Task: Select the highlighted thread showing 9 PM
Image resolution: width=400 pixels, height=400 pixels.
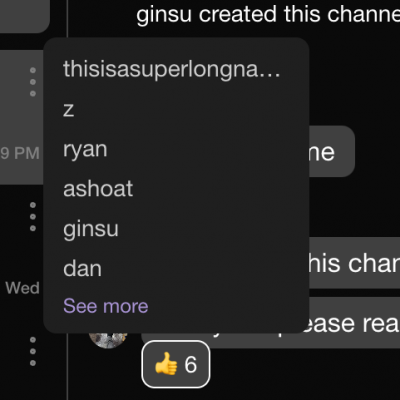Action: click(x=22, y=117)
